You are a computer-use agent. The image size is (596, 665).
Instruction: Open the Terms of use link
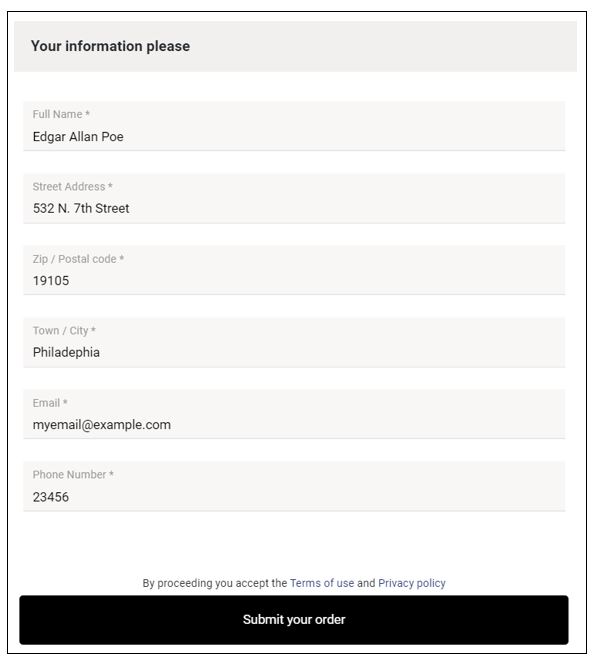click(x=322, y=583)
